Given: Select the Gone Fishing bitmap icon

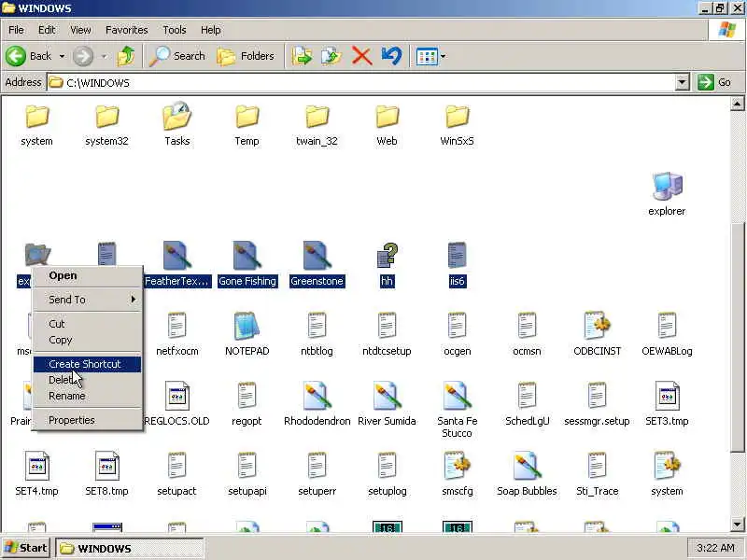Looking at the screenshot, I should coord(247,256).
